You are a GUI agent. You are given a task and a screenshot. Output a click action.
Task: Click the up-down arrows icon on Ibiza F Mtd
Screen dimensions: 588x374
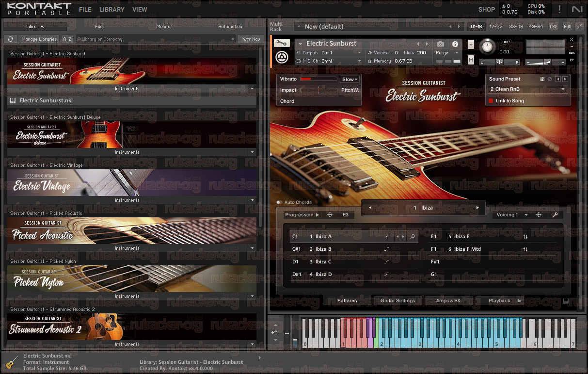(525, 249)
